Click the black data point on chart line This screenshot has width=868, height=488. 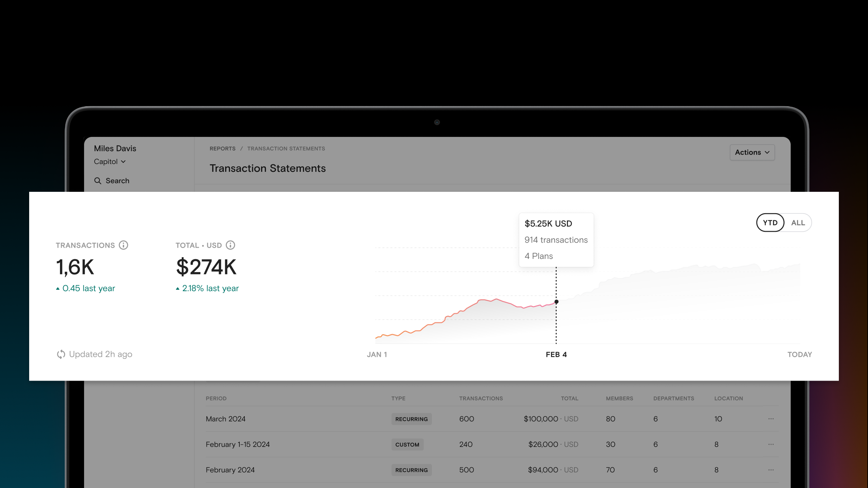pos(556,302)
